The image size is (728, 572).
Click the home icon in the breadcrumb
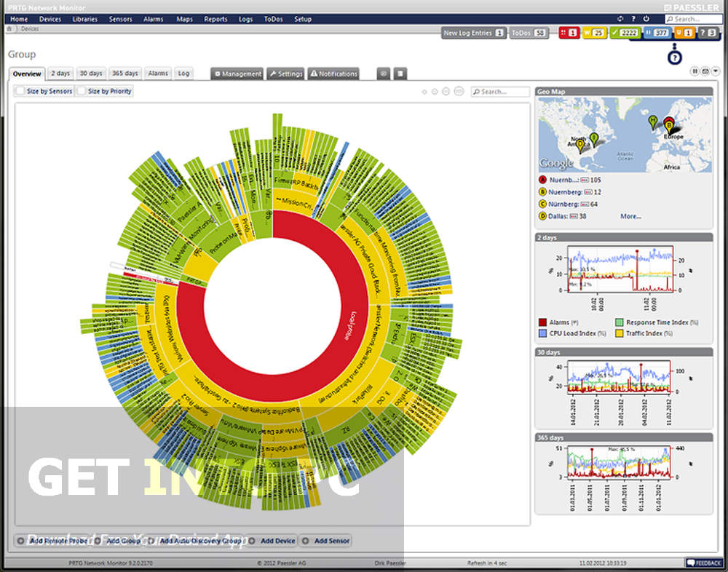[9, 29]
